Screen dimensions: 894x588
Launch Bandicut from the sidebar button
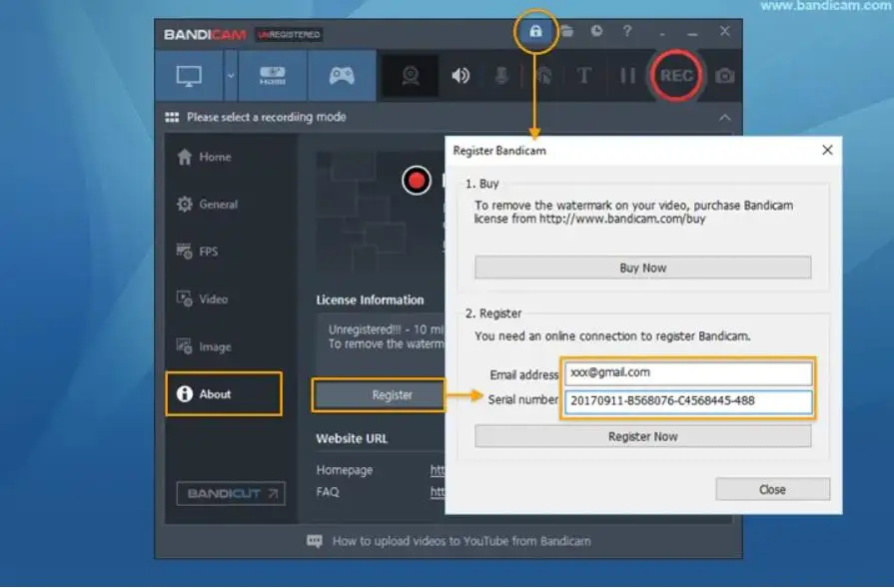(x=231, y=493)
